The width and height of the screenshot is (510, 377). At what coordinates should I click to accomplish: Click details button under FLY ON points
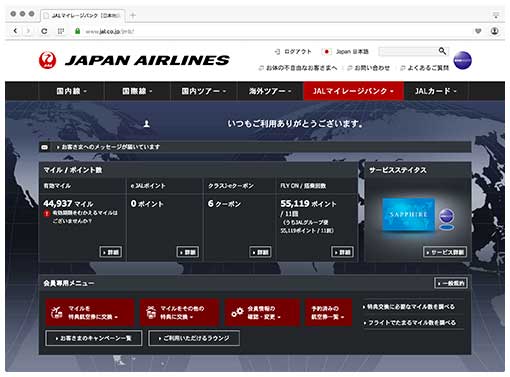(x=342, y=252)
